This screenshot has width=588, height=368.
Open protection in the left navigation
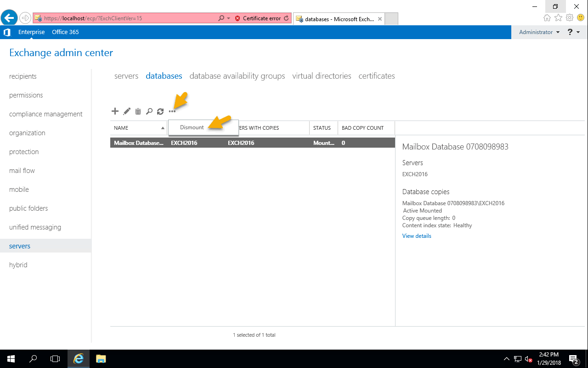24,152
